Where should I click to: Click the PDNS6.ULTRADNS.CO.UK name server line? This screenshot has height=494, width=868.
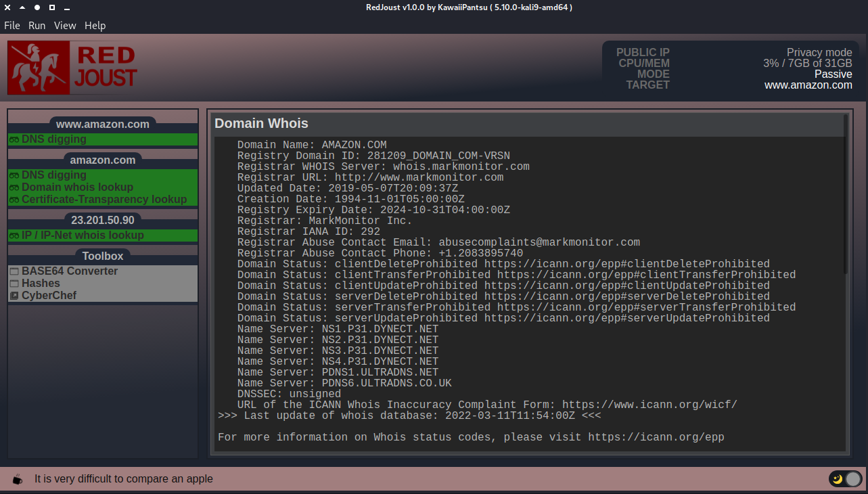pos(344,383)
